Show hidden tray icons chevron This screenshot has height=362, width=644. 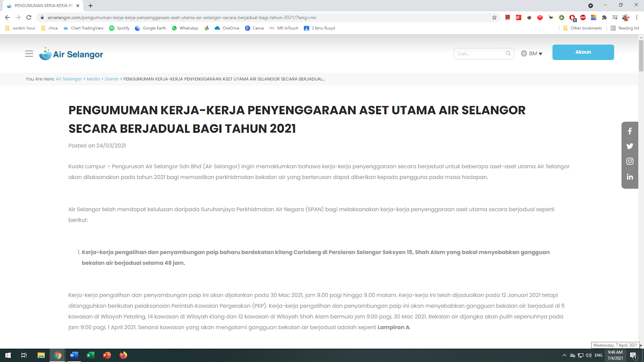click(564, 355)
